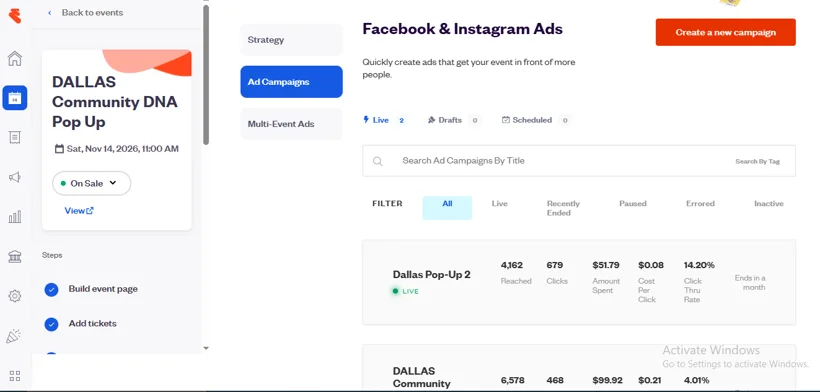820x392 pixels.
Task: Click the Drafts pencil icon
Action: pos(431,120)
